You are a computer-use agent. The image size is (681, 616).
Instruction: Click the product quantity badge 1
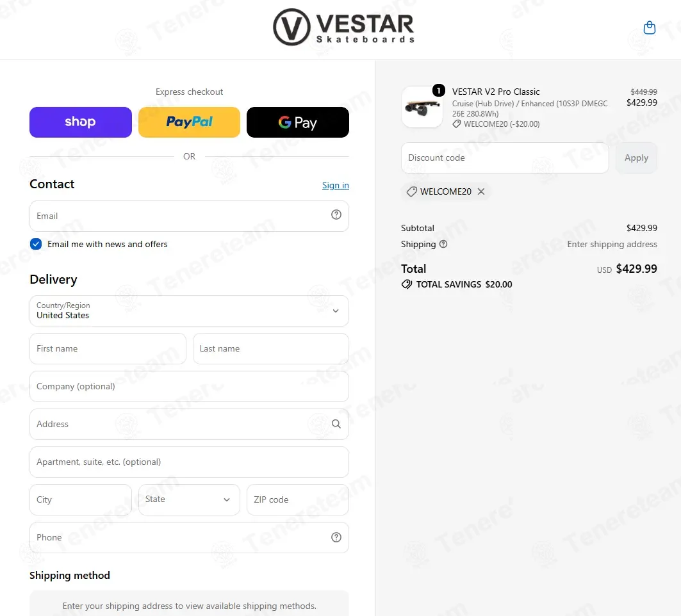coord(439,90)
